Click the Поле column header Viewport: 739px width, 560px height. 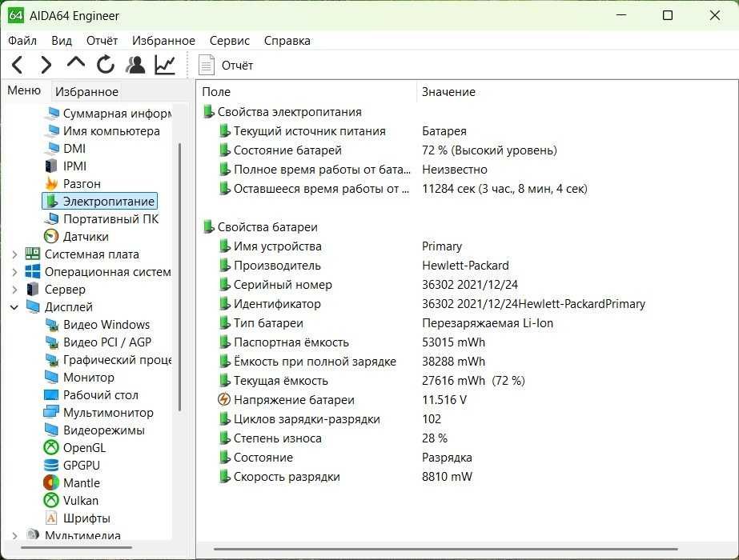pyautogui.click(x=216, y=92)
